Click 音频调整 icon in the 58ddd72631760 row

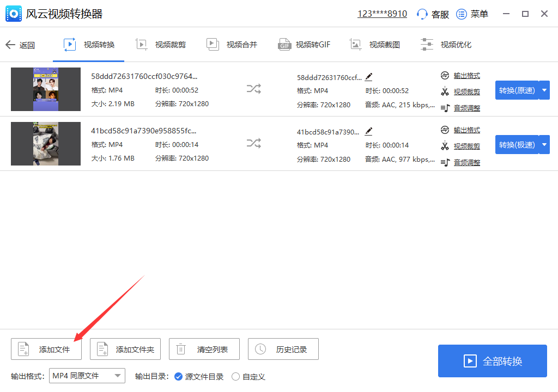pos(445,108)
